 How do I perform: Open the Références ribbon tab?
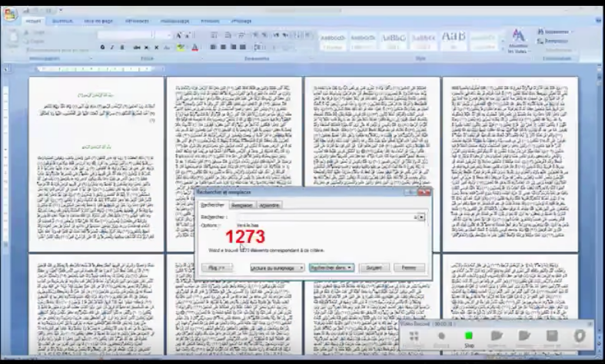pos(137,21)
